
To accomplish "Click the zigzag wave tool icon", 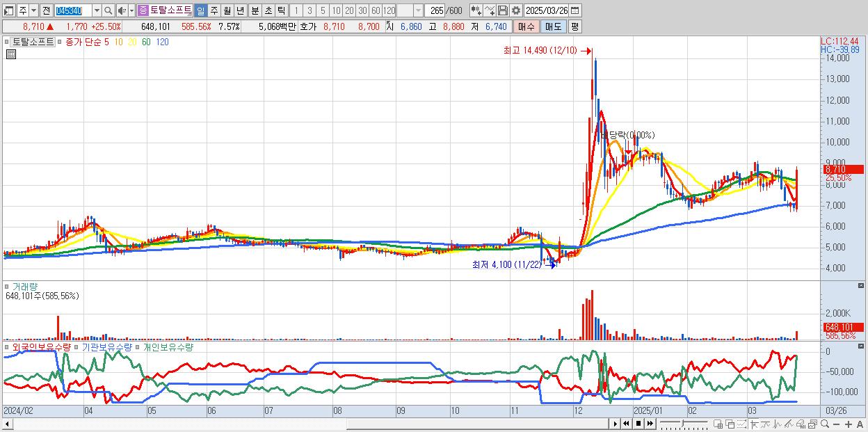I will 777,424.
